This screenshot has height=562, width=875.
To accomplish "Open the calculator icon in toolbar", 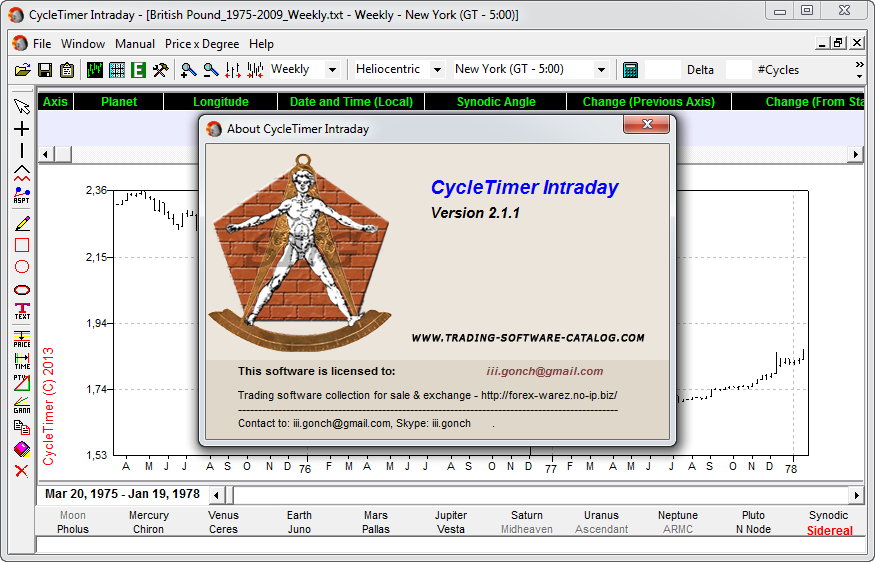I will point(630,70).
